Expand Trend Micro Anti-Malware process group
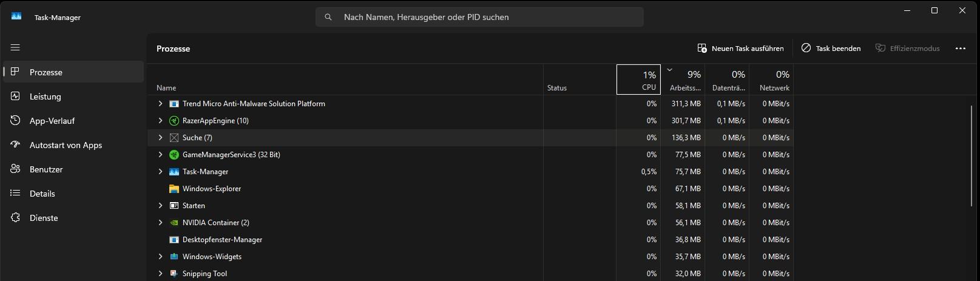This screenshot has width=980, height=281. pyautogui.click(x=160, y=104)
